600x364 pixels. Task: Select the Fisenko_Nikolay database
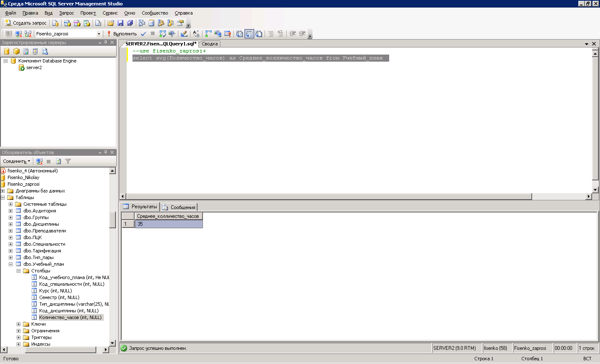(x=23, y=177)
